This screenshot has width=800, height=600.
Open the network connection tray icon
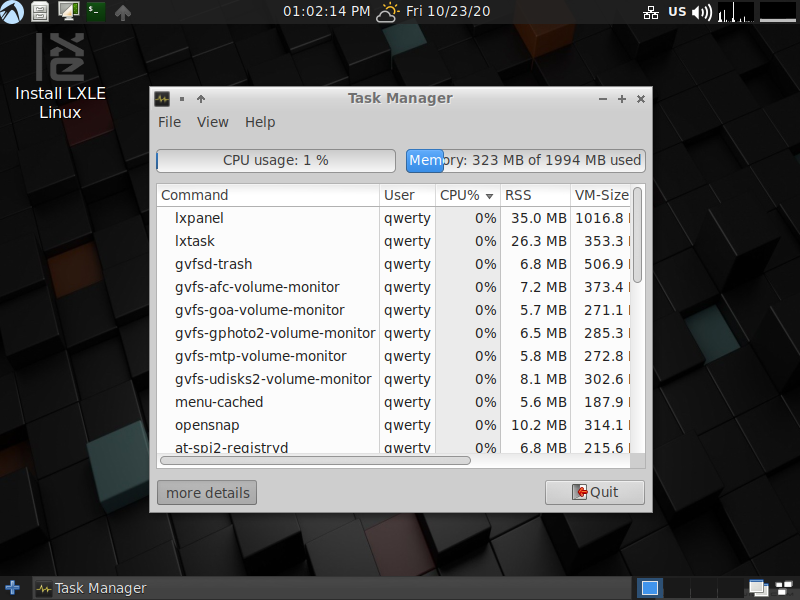[651, 12]
